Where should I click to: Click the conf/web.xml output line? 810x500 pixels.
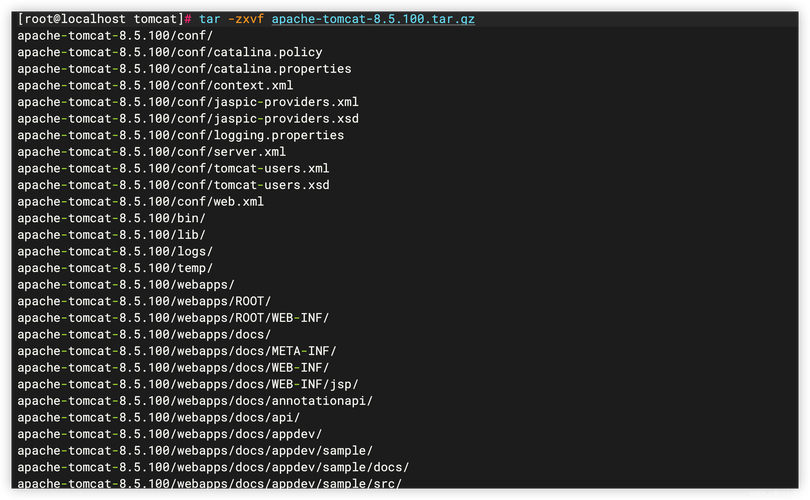(144, 202)
